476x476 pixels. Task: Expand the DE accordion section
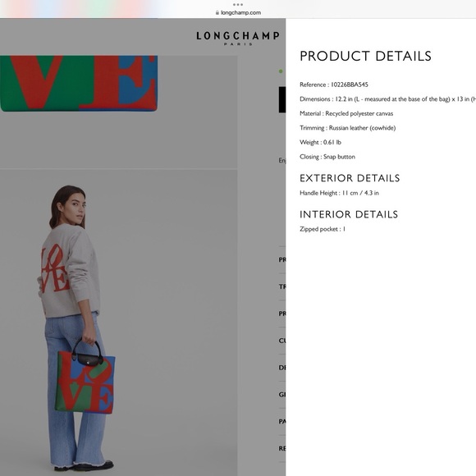282,368
